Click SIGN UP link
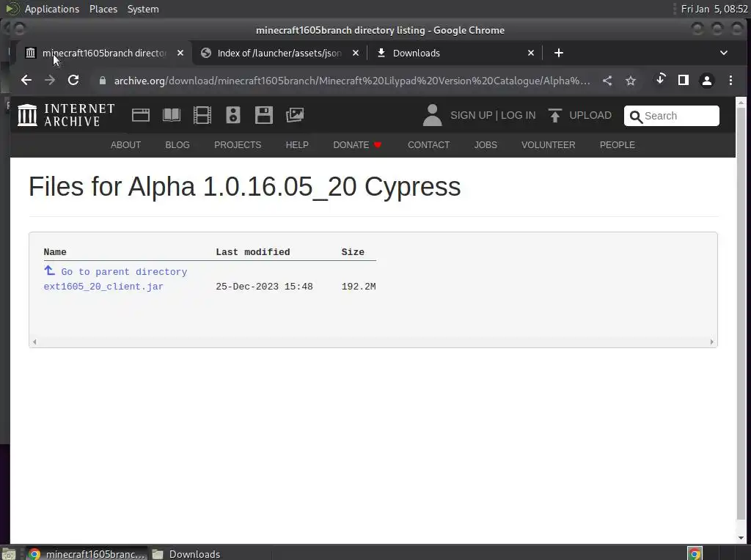Image resolution: width=751 pixels, height=560 pixels. click(472, 115)
